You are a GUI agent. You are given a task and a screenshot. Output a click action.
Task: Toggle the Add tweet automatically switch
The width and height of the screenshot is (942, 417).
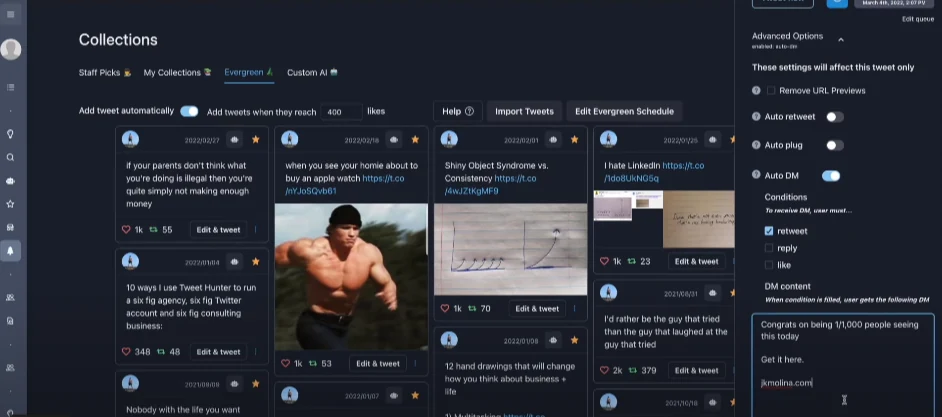pos(189,111)
